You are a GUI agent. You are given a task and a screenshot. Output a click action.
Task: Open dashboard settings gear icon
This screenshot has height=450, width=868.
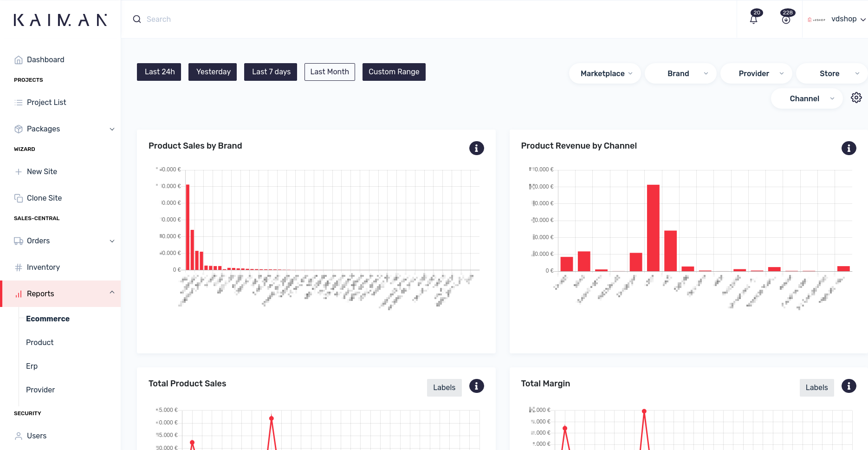coord(856,98)
